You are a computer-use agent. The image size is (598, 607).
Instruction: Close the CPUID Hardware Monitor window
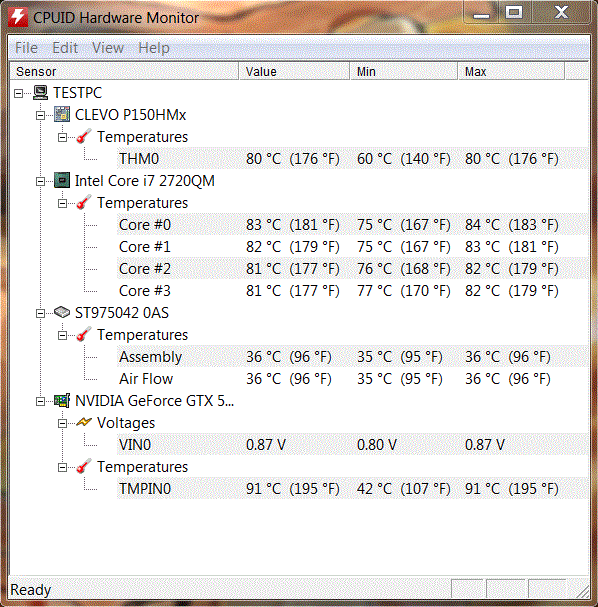pyautogui.click(x=561, y=13)
